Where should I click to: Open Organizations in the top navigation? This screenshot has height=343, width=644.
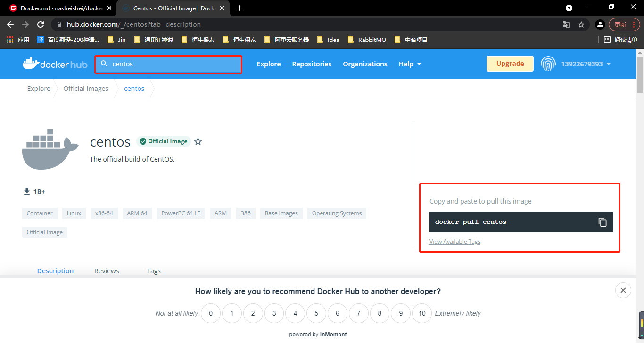[365, 64]
